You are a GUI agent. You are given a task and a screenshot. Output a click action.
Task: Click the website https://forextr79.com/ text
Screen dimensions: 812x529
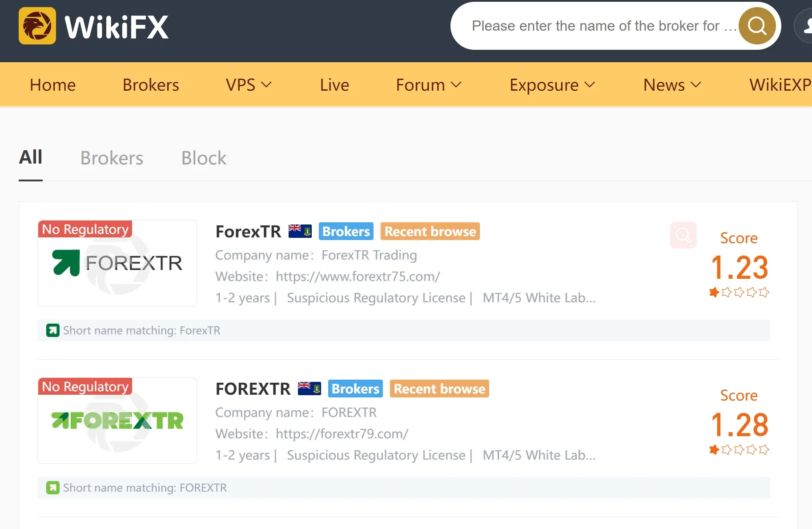(x=342, y=434)
